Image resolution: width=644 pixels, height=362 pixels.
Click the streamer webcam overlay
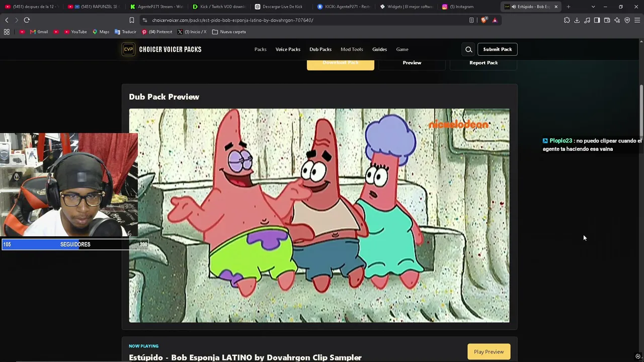click(x=69, y=185)
